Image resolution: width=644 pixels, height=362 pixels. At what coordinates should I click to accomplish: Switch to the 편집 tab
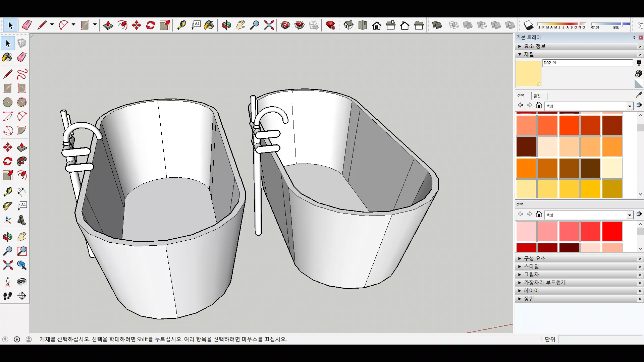[537, 96]
